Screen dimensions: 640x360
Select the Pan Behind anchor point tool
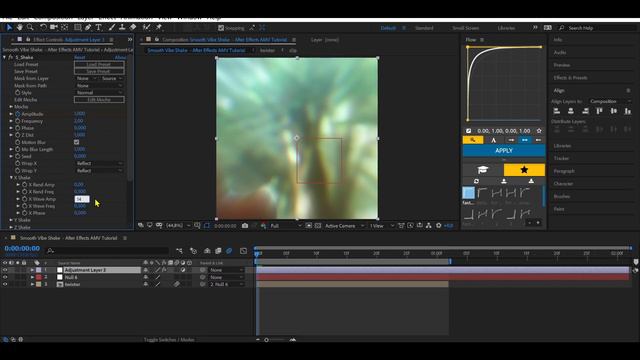click(x=65, y=27)
